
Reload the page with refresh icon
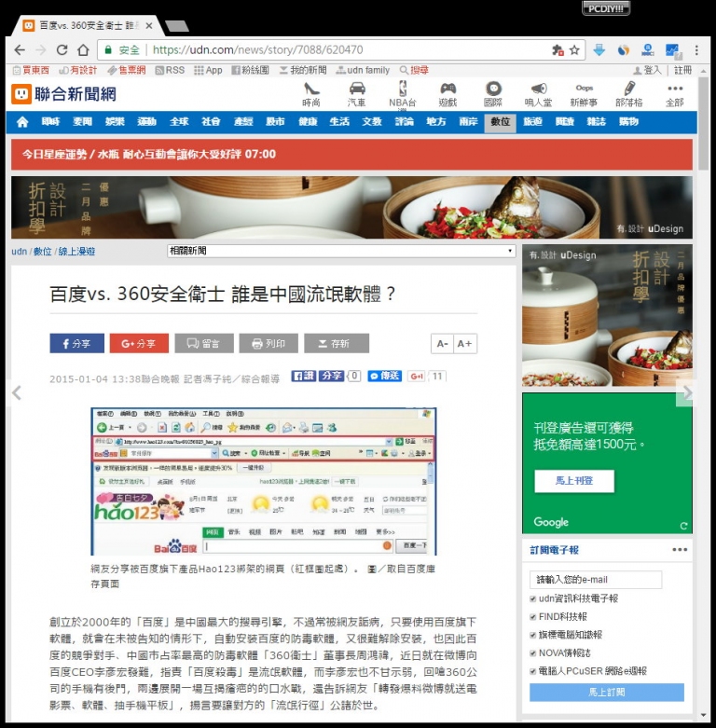(x=62, y=49)
